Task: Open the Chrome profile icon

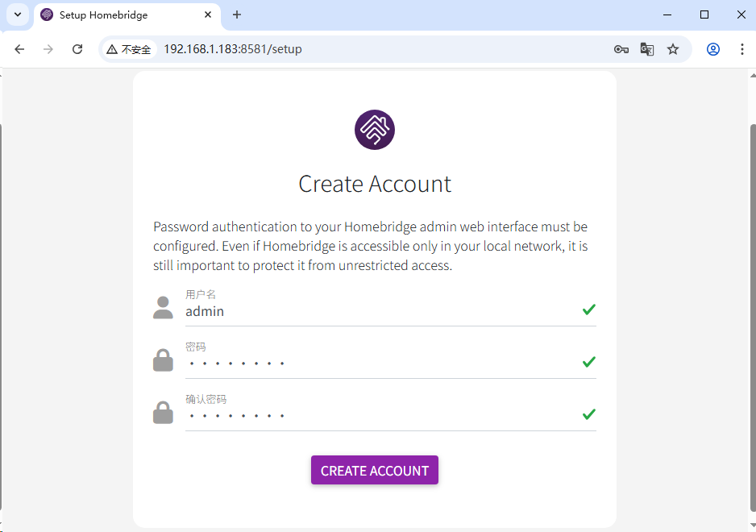Action: pyautogui.click(x=713, y=49)
